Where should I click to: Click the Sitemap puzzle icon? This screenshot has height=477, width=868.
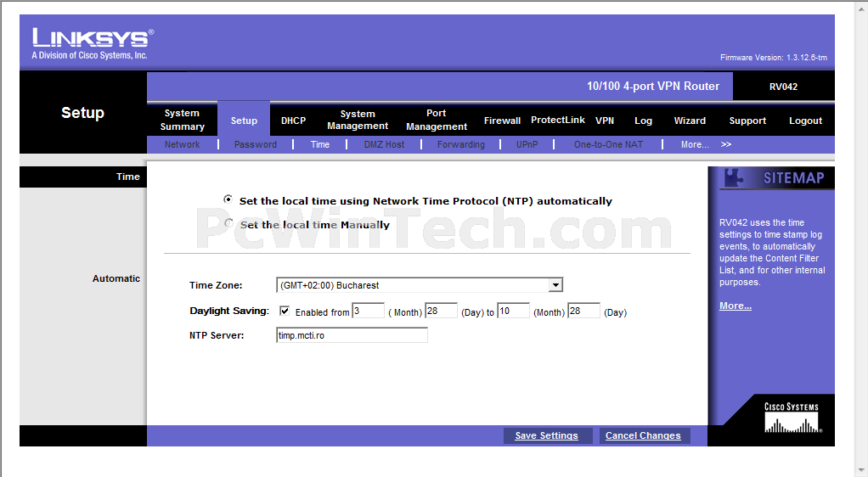coord(734,177)
